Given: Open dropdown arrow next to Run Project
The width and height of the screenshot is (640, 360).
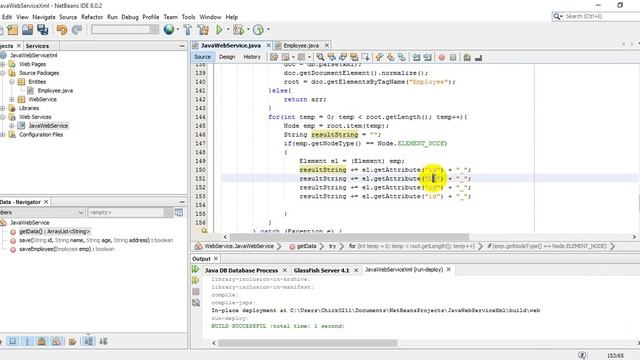Looking at the screenshot, I should click(228, 29).
